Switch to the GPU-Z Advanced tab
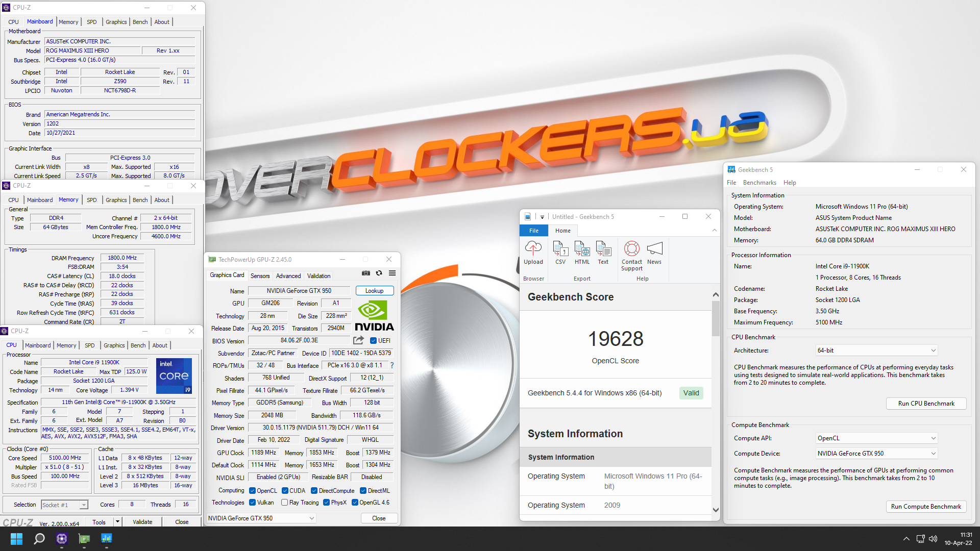The image size is (980, 551). point(288,276)
